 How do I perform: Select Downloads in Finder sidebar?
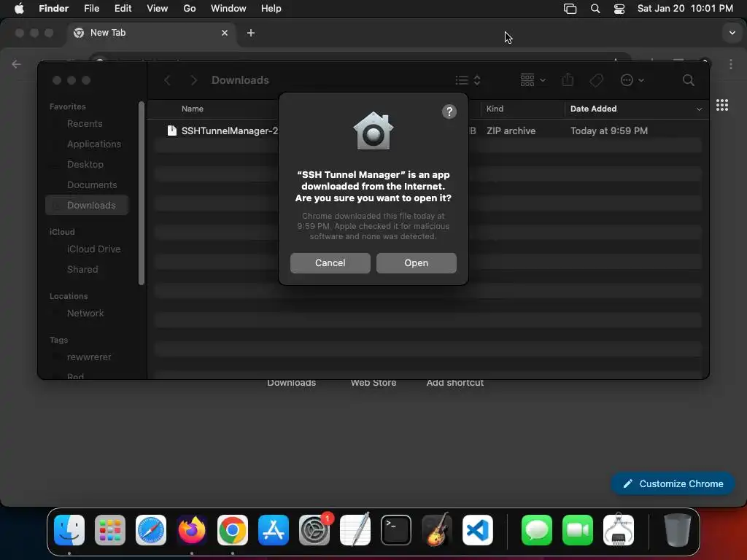pyautogui.click(x=87, y=205)
